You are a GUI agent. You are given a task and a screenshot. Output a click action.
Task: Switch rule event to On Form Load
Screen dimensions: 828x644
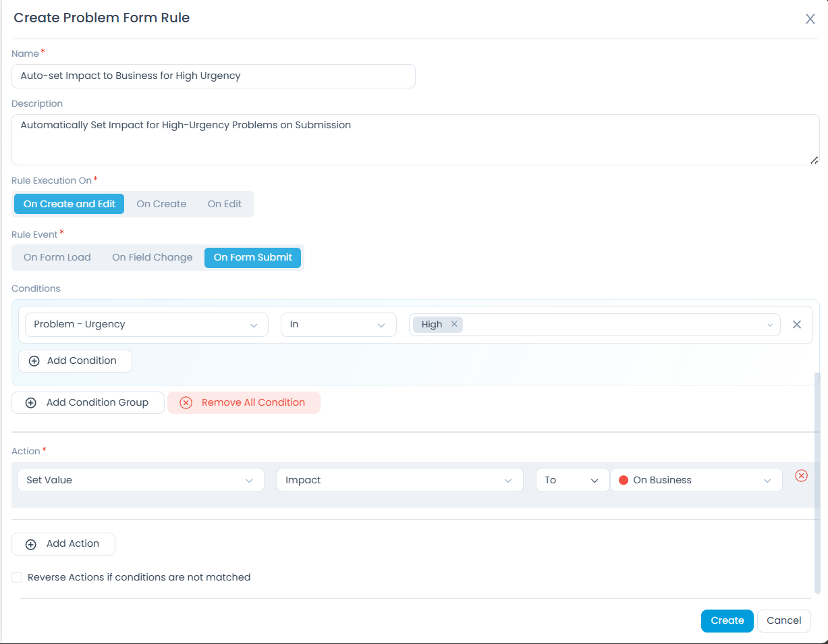pos(57,257)
